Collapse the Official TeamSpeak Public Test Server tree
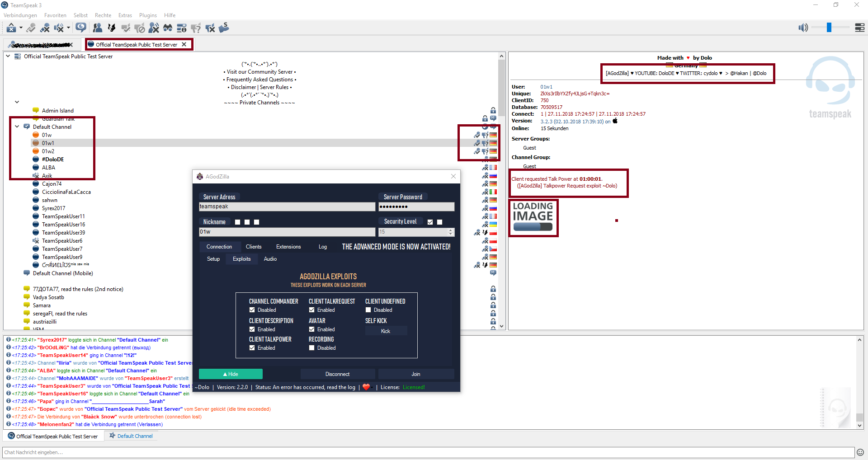The width and height of the screenshot is (868, 460). [8, 56]
